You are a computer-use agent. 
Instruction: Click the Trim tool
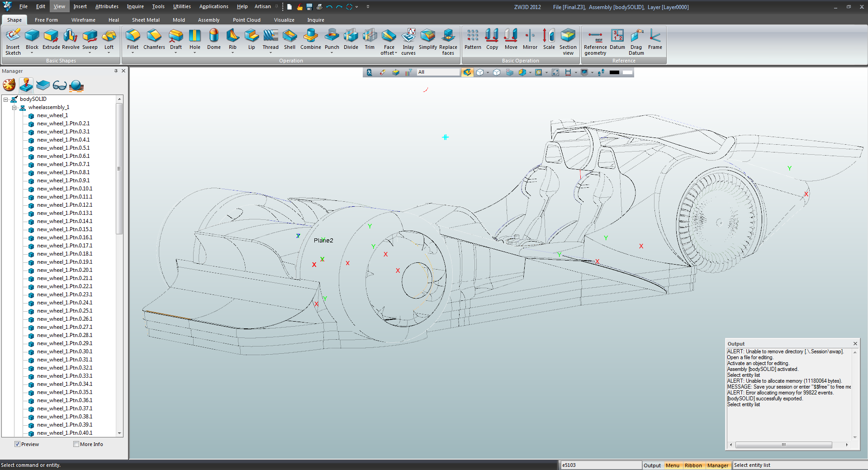tap(370, 39)
